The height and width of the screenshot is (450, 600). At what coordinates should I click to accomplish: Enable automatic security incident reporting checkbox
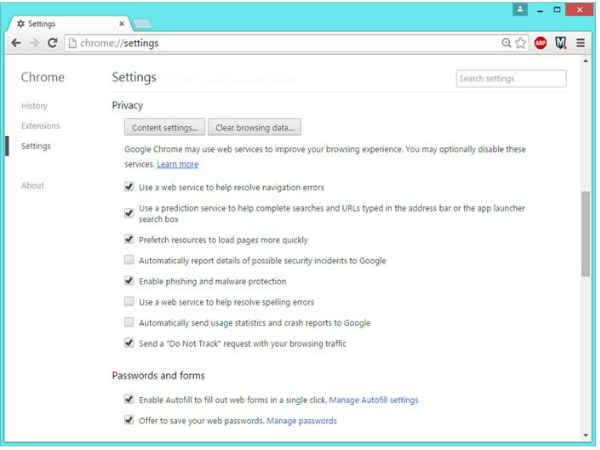129,260
